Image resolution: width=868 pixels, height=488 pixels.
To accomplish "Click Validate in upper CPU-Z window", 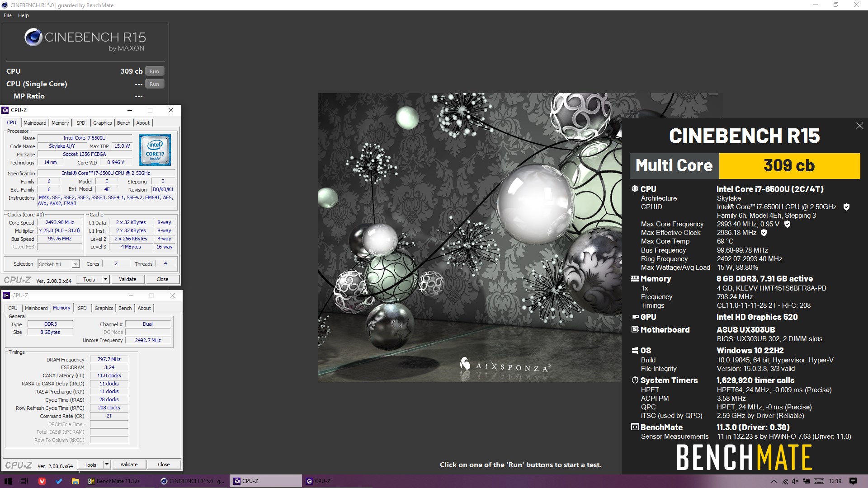I will coord(127,279).
